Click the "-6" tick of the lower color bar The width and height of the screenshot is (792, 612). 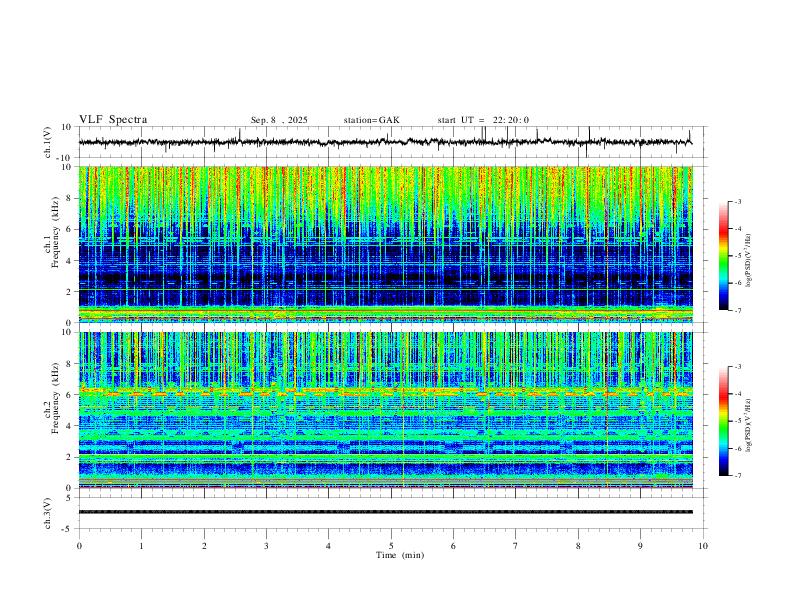coord(738,448)
